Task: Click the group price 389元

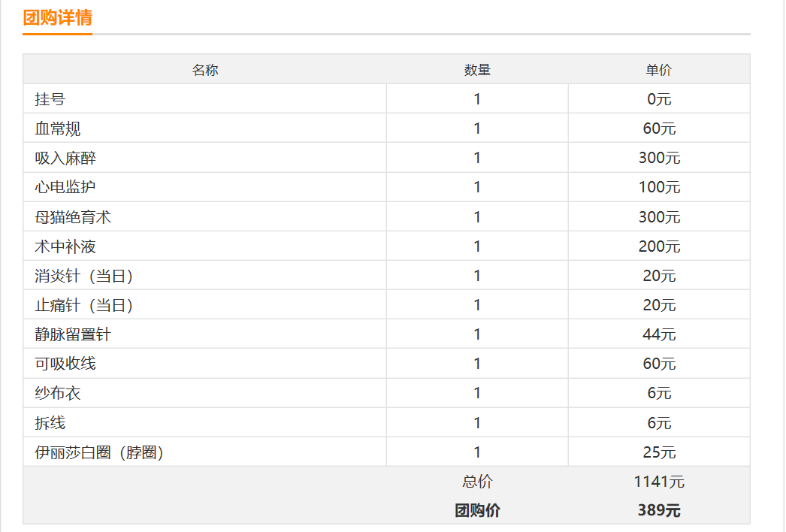Action: click(x=659, y=510)
